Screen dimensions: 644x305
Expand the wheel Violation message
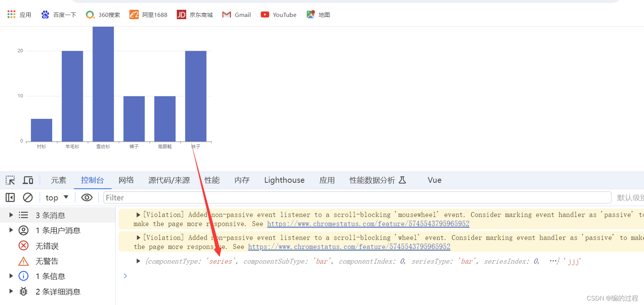point(138,238)
